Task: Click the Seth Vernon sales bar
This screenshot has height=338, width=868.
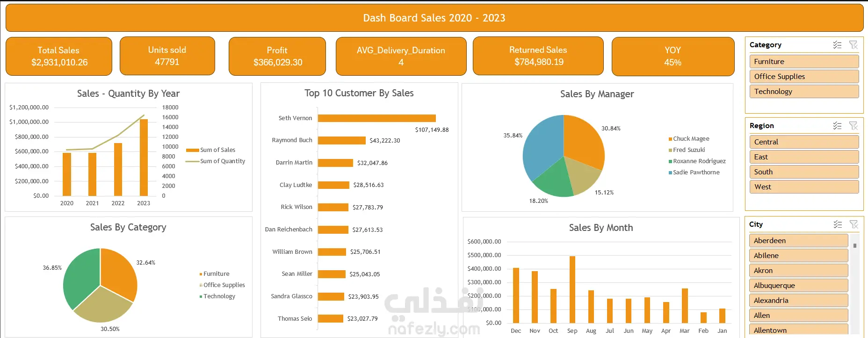Action: (x=377, y=118)
